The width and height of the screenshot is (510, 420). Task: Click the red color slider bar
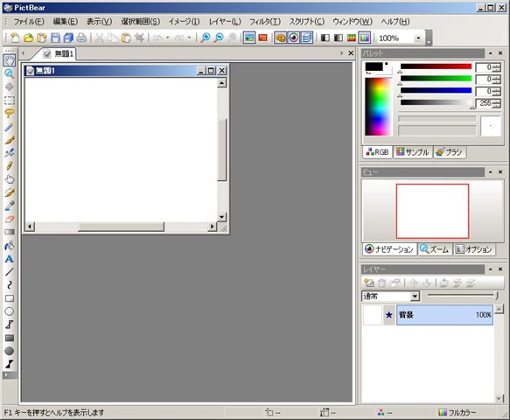click(436, 66)
